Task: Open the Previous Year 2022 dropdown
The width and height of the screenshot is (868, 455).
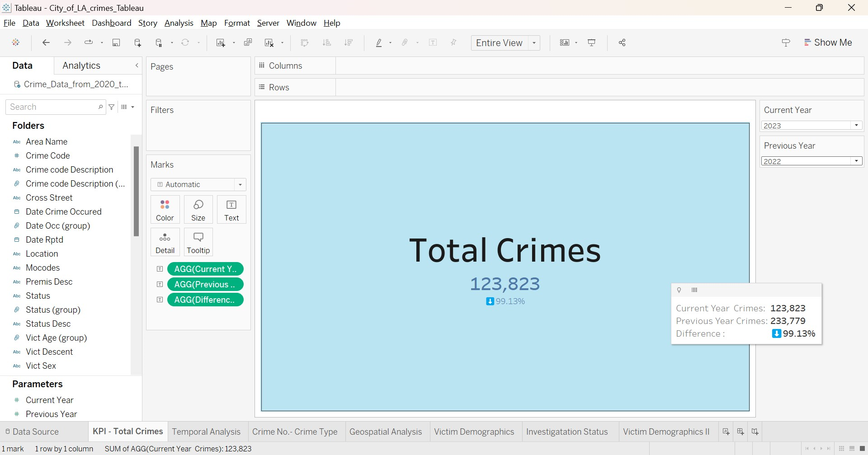Action: coord(856,160)
